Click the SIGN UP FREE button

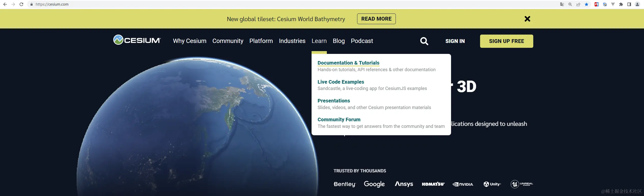tap(507, 41)
